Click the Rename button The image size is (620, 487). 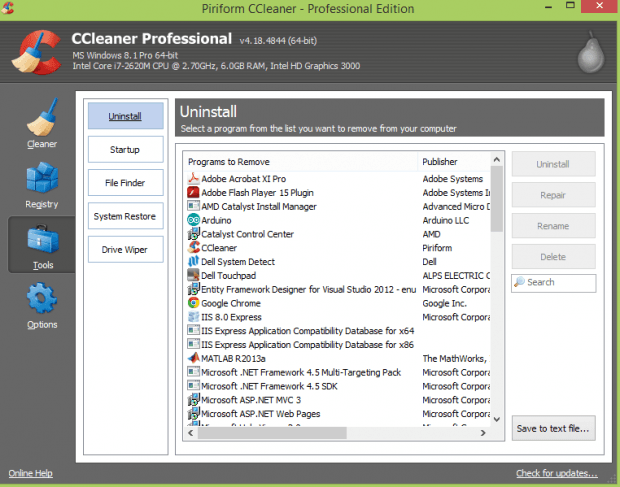(553, 226)
